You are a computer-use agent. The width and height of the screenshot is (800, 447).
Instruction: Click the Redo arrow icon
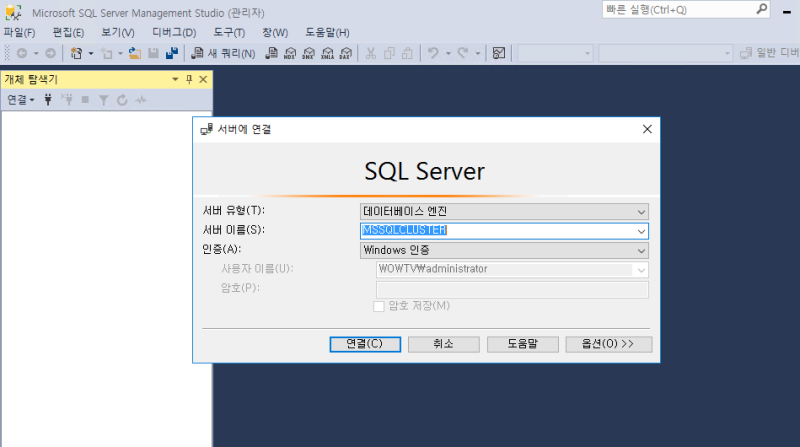463,53
